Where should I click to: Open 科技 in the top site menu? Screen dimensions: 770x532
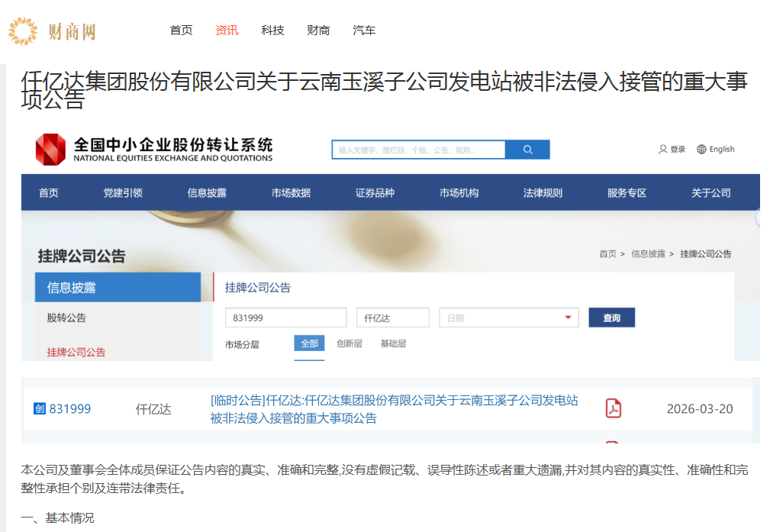272,31
